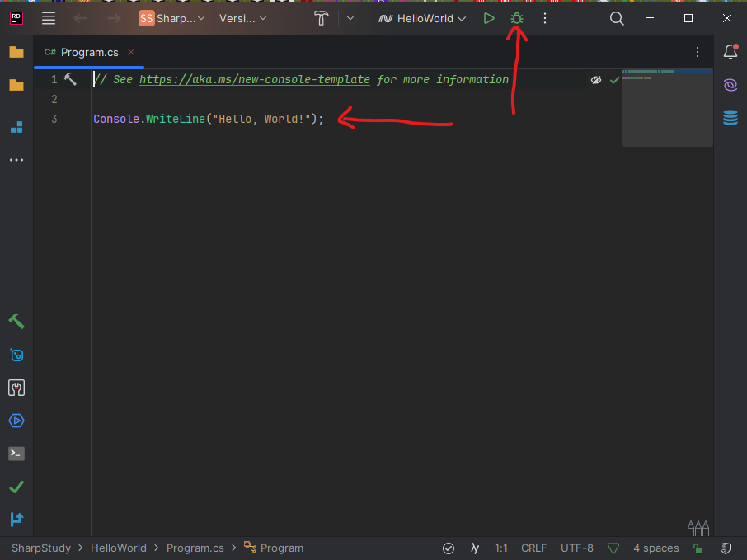Viewport: 747px width, 560px height.
Task: Change the UTF-8 file encoding
Action: click(577, 548)
